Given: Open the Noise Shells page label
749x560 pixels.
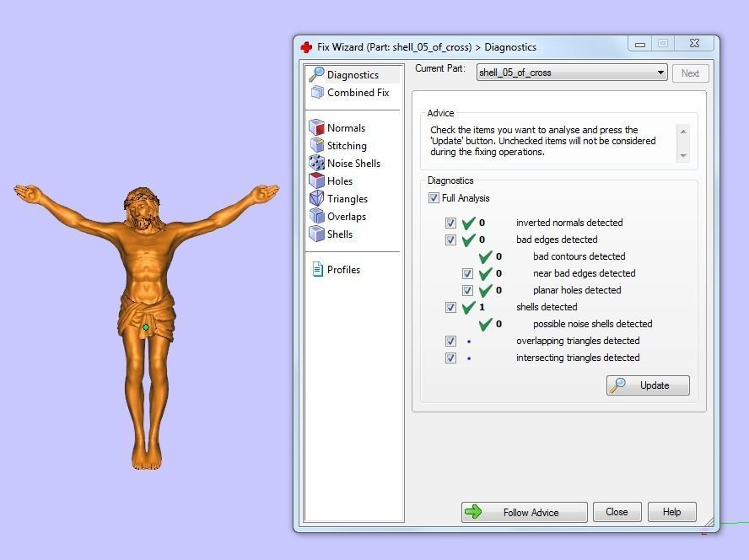Looking at the screenshot, I should point(354,164).
